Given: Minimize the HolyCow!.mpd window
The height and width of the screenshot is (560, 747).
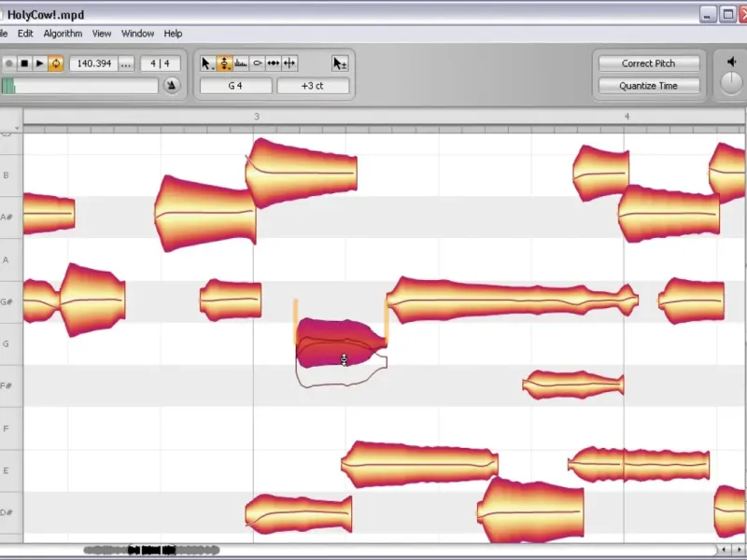Looking at the screenshot, I should tap(708, 15).
